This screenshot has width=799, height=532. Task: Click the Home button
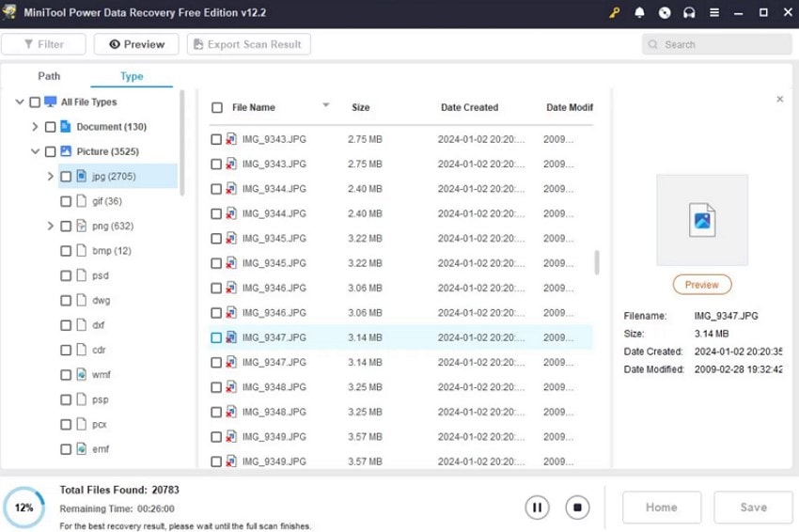pos(662,508)
